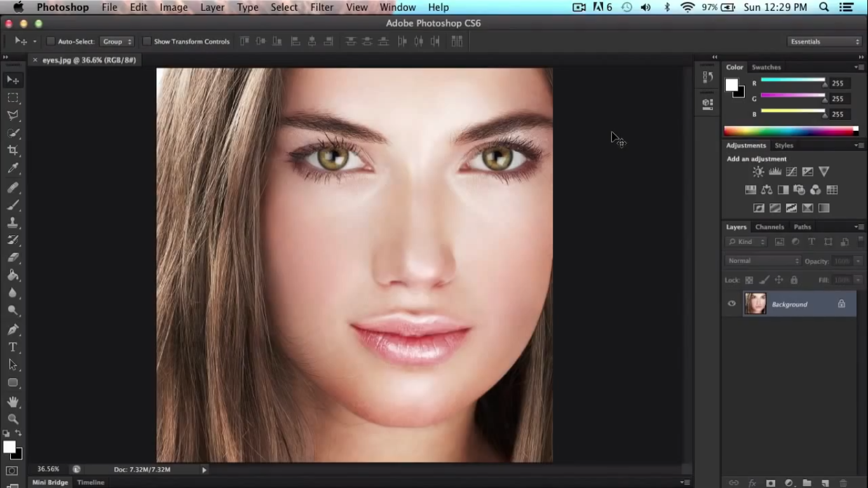This screenshot has width=868, height=488.
Task: Select the Clone Stamp tool
Action: (13, 223)
